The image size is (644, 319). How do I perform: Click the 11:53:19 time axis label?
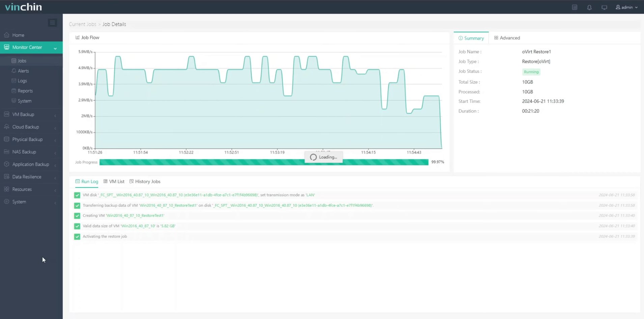(277, 152)
